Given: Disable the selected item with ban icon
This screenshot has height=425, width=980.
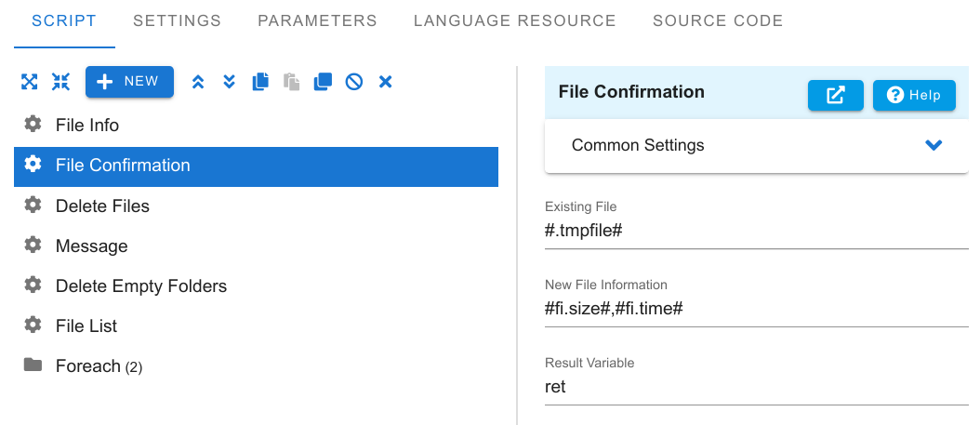Looking at the screenshot, I should (x=354, y=81).
